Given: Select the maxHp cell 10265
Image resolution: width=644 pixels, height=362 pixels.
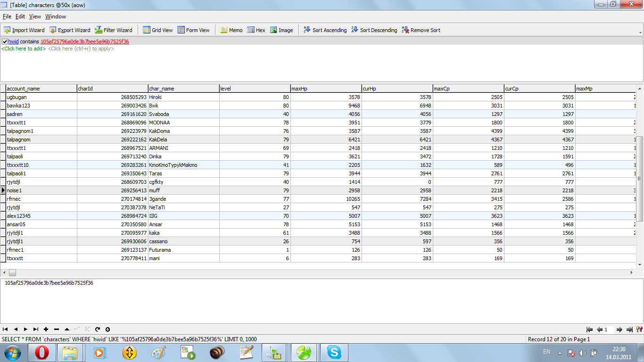Looking at the screenshot, I should pyautogui.click(x=326, y=199).
